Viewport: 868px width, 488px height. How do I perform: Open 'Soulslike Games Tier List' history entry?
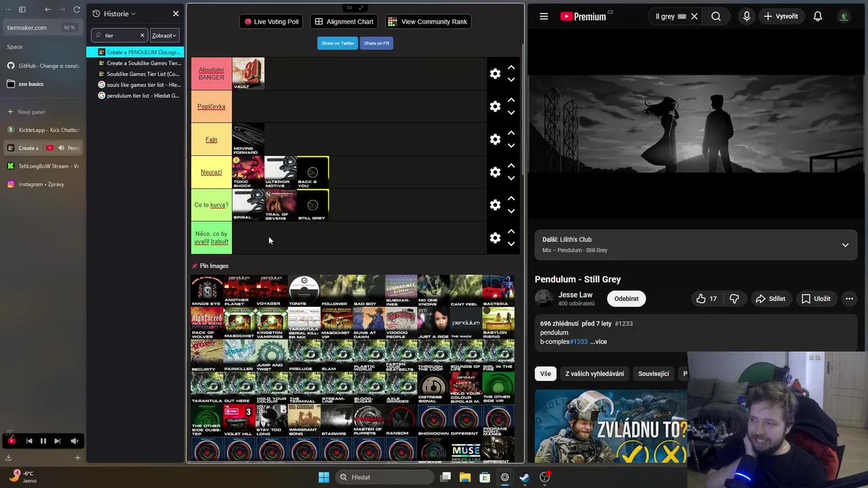click(x=136, y=74)
